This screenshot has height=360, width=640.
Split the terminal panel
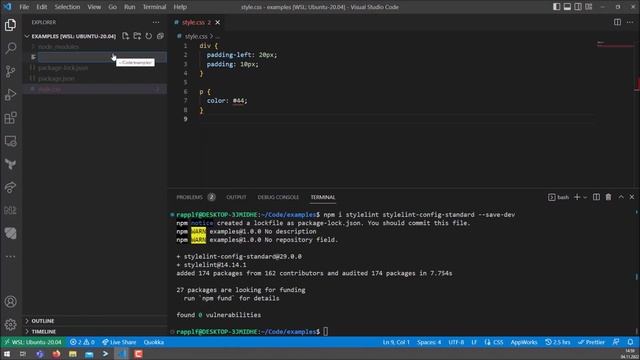596,197
